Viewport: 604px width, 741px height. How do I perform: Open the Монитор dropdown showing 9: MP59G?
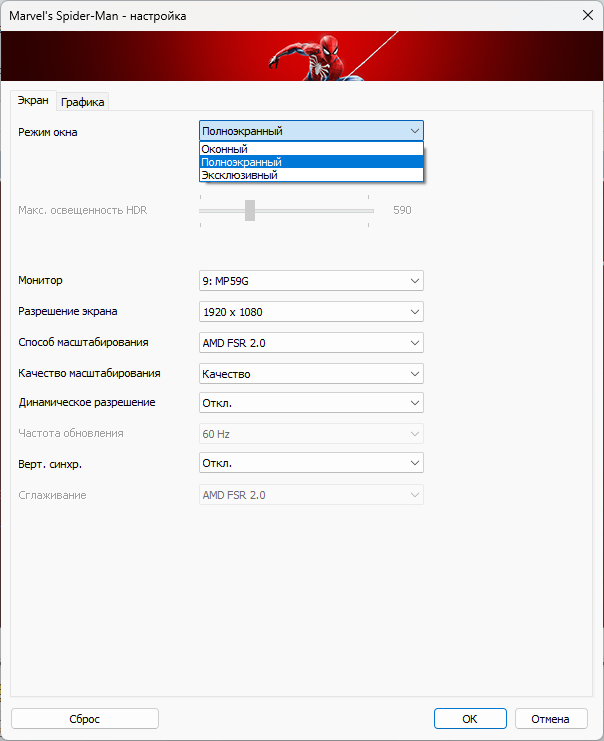coord(311,281)
